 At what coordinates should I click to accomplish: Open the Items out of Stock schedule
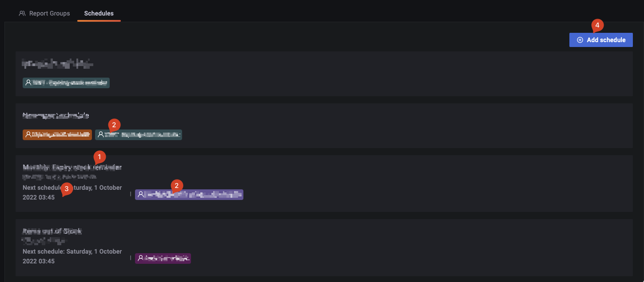click(x=52, y=231)
